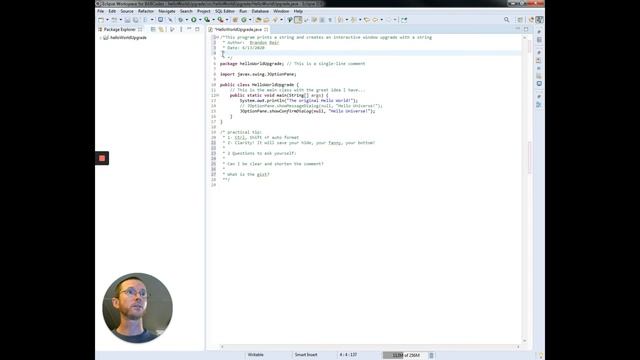Toggle Link with Editor in Package Explorer
This screenshot has width=640, height=360.
[161, 29]
